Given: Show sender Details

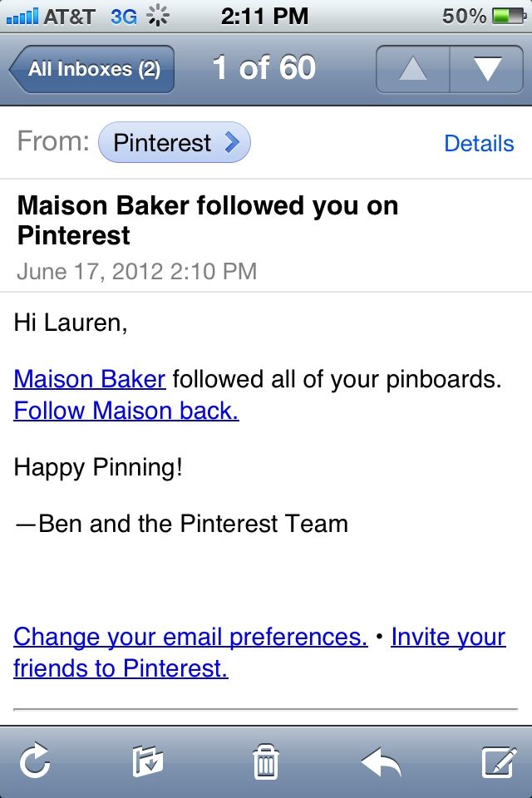Looking at the screenshot, I should 479,143.
